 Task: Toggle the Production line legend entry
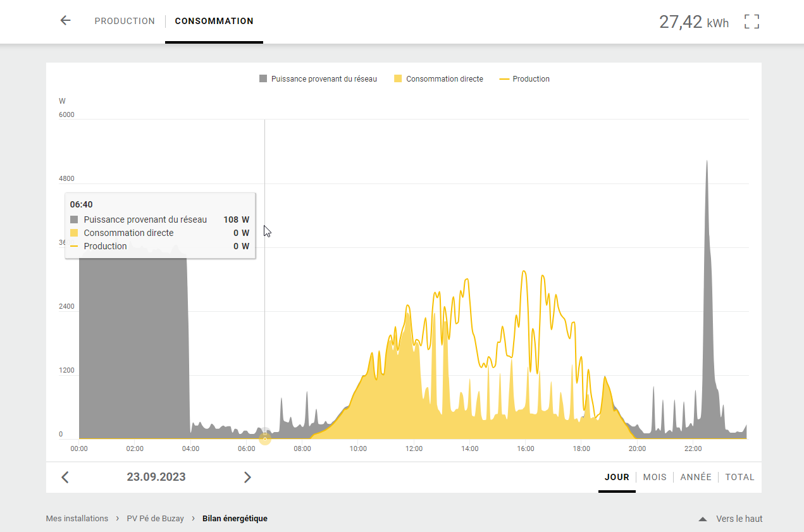click(x=524, y=79)
